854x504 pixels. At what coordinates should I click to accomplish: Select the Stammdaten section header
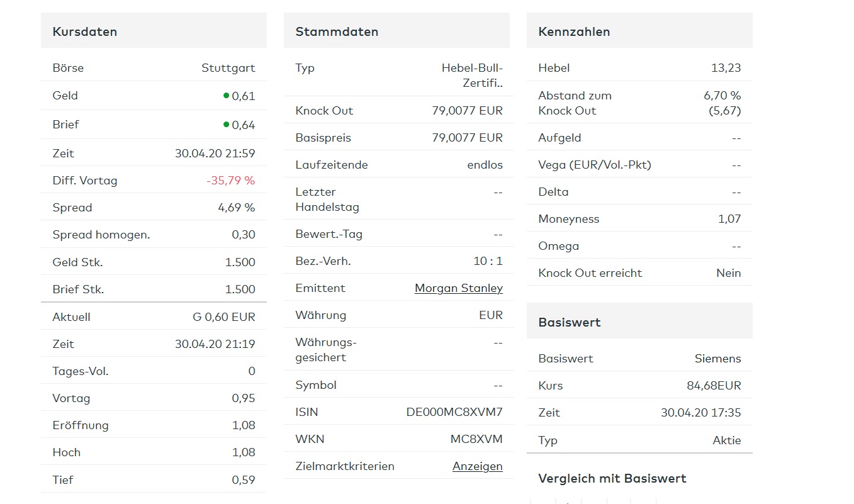click(x=337, y=31)
